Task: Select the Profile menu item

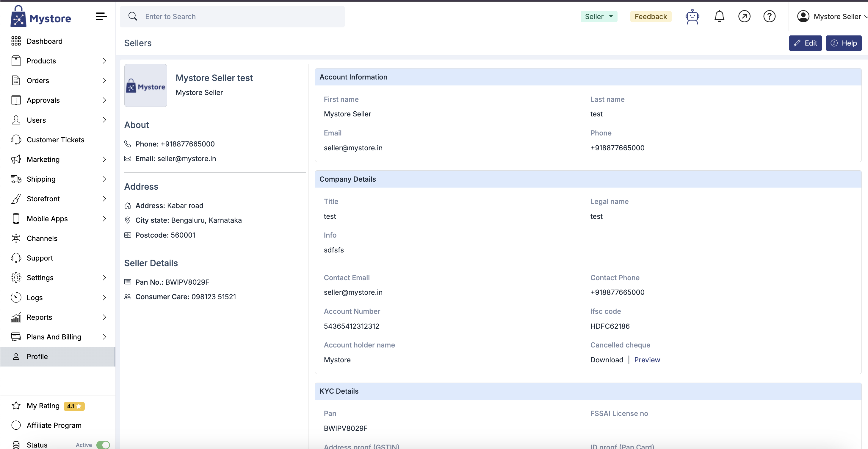Action: [58, 357]
